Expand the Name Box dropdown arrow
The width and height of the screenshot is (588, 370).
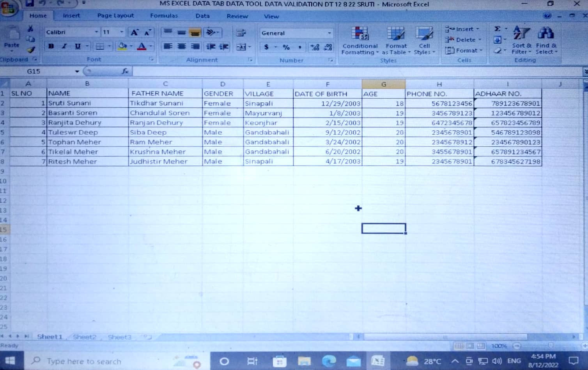point(77,71)
